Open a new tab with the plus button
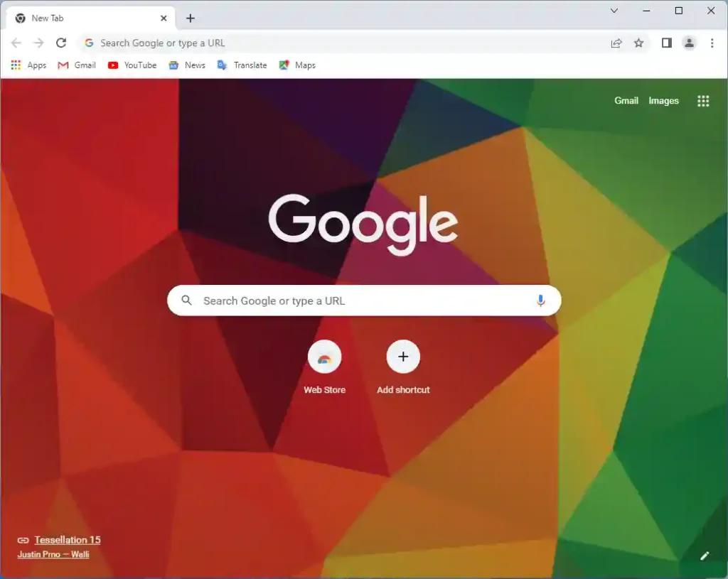This screenshot has width=728, height=579. click(189, 18)
